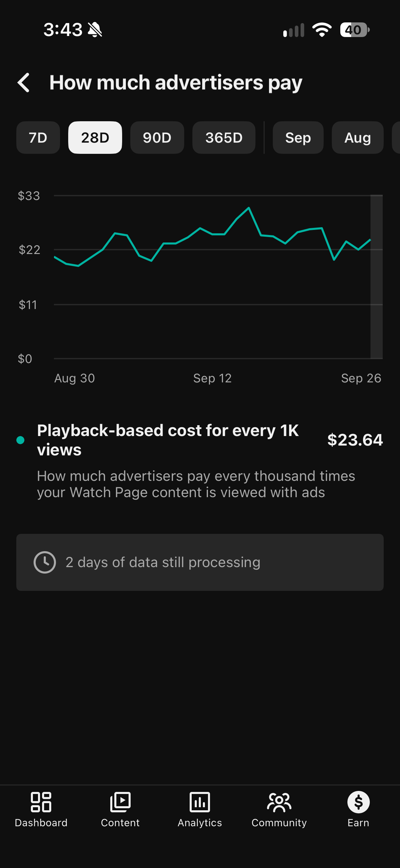Viewport: 400px width, 868px height.
Task: Choose the Sep month filter
Action: pyautogui.click(x=298, y=138)
